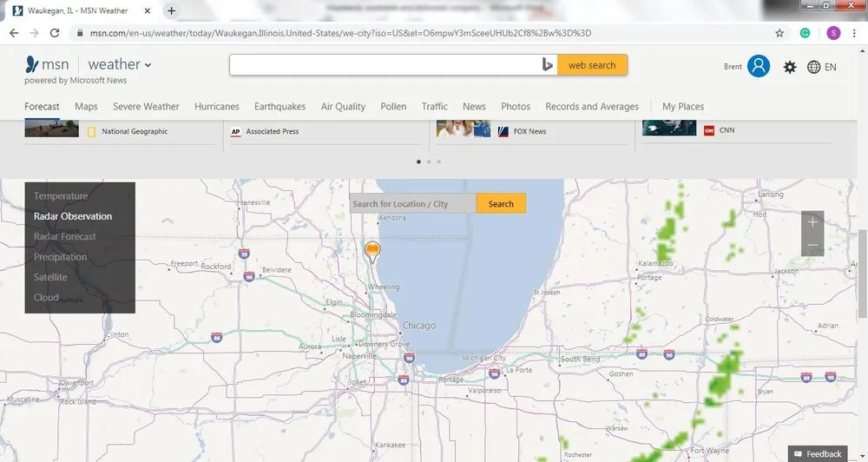Viewport: 868px width, 462px height.
Task: Click the Search for Location input
Action: click(x=412, y=204)
